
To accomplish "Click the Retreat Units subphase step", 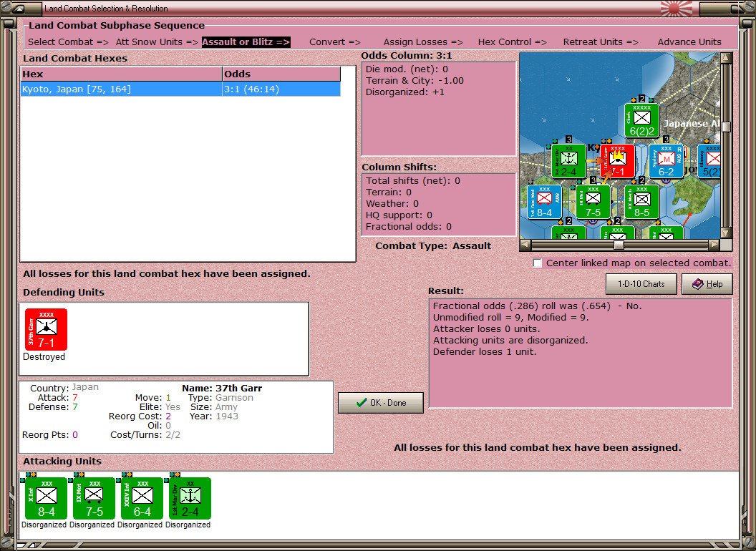I will 600,42.
